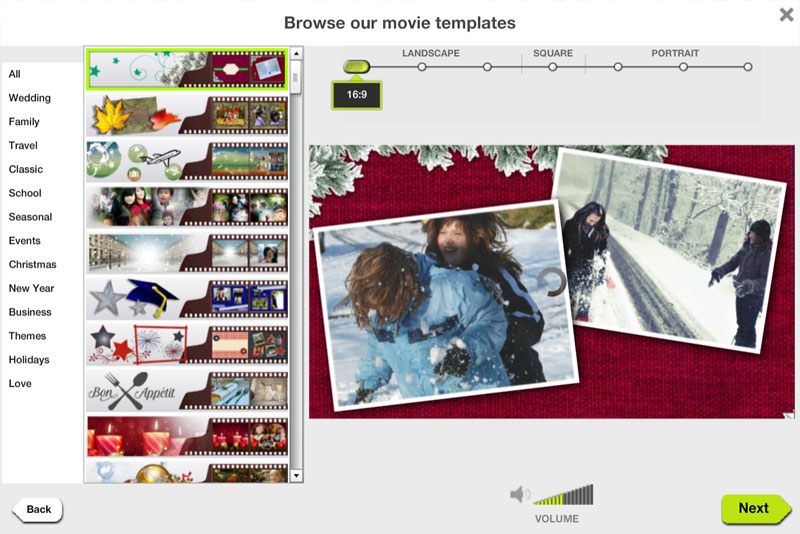Click the template list scroll-up arrow
Screen dimensions: 800x534
coord(296,54)
